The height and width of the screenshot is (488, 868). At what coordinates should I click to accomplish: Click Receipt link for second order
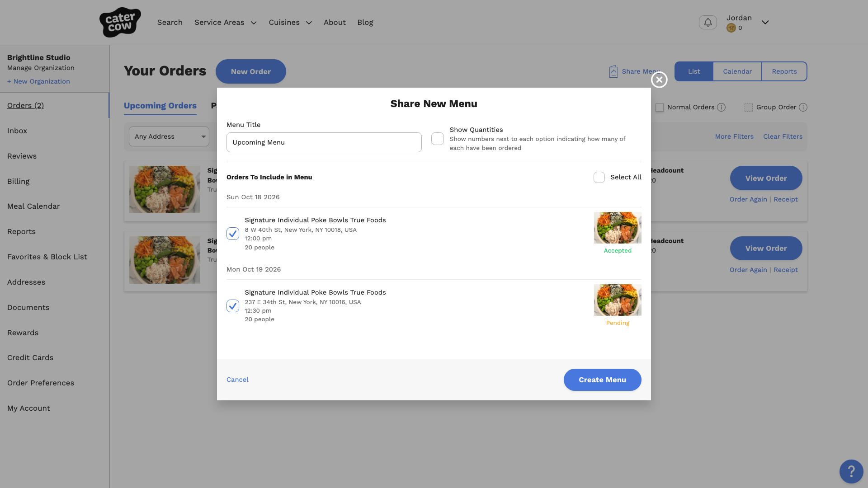[x=785, y=270]
